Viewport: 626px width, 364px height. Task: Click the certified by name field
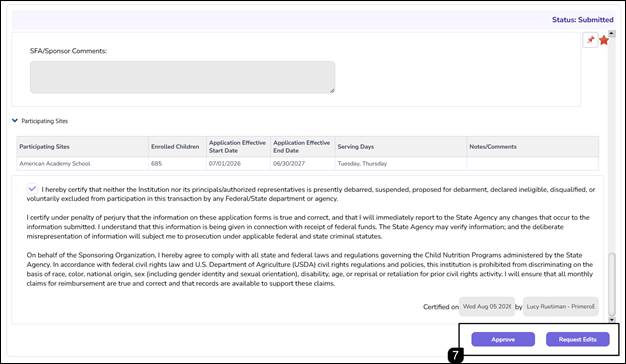[x=561, y=307]
